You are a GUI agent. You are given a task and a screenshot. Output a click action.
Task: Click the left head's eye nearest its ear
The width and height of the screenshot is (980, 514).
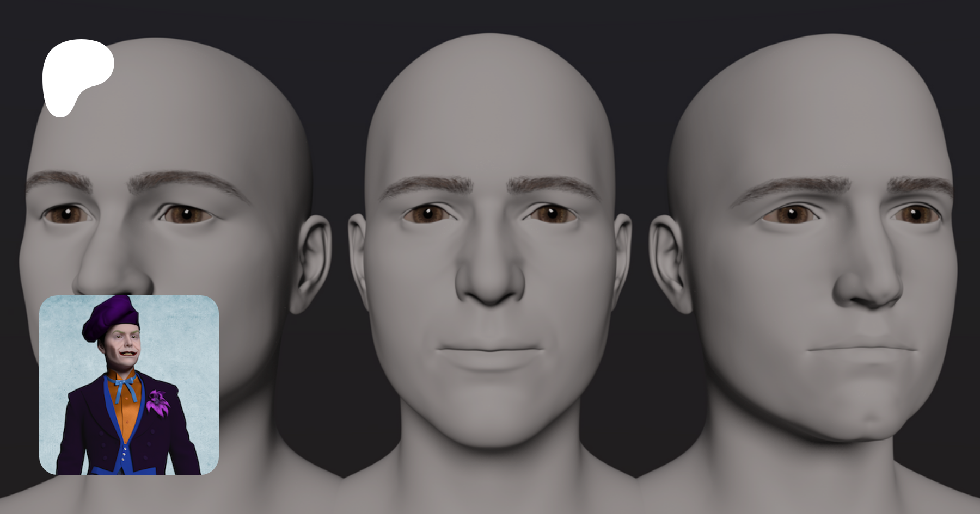pos(185,214)
